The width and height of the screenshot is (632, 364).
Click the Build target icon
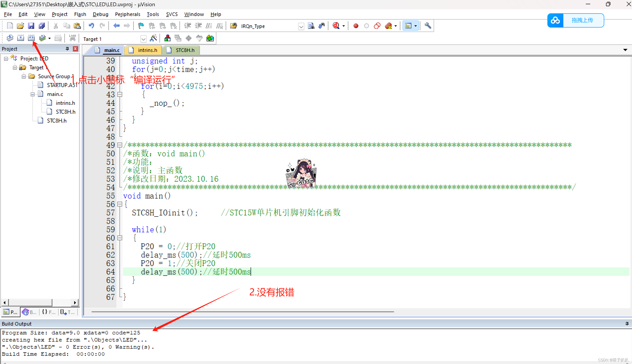click(x=20, y=38)
